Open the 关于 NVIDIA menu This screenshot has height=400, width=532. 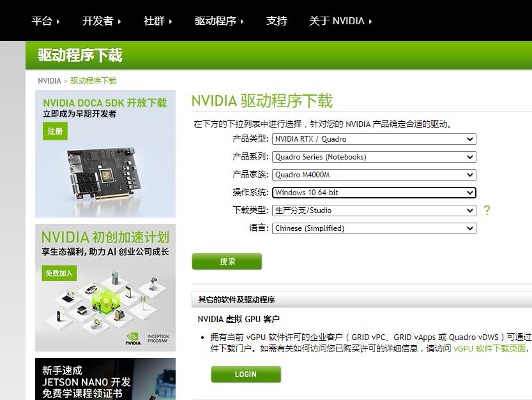340,21
